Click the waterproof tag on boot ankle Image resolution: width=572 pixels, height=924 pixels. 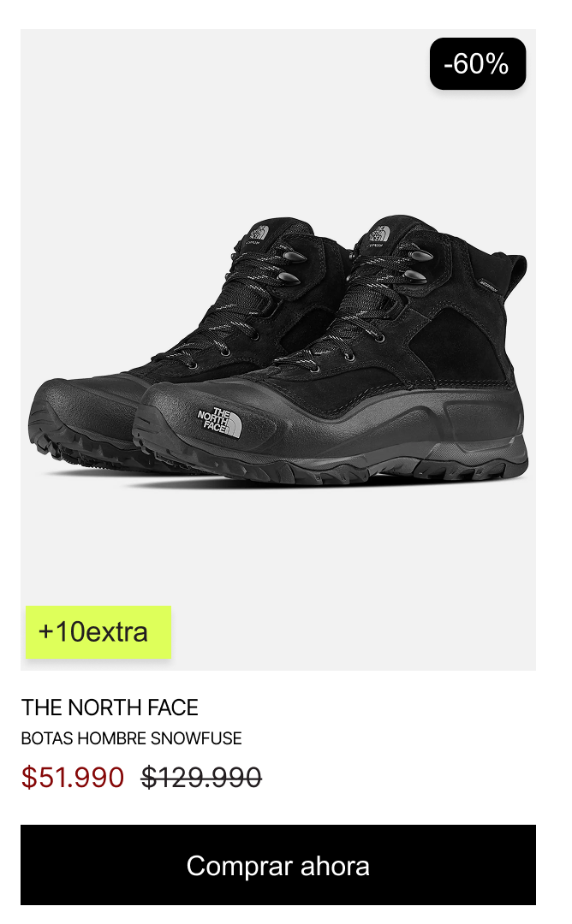click(x=489, y=285)
